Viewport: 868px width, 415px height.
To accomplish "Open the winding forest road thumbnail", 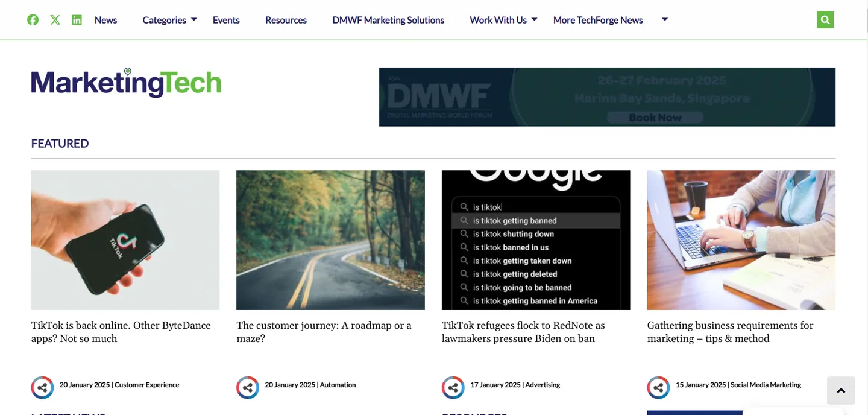I will (x=330, y=240).
